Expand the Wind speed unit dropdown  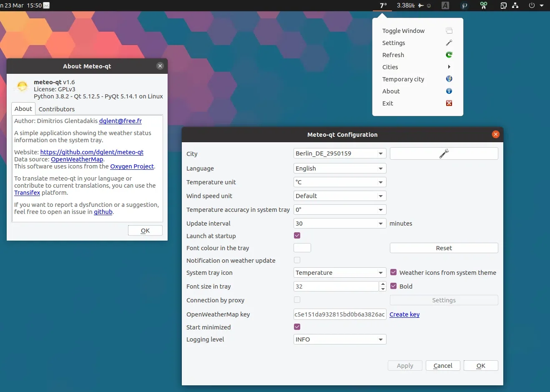tap(340, 196)
